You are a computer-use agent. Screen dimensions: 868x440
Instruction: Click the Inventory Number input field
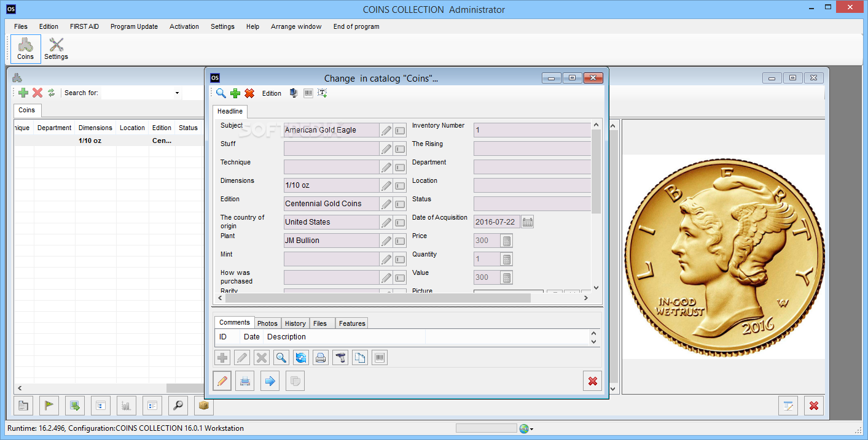(x=532, y=130)
